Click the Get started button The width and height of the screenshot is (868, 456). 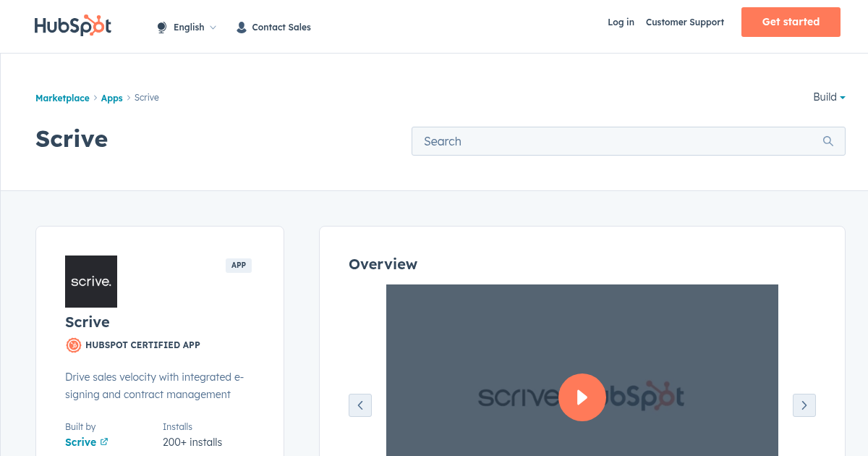pyautogui.click(x=791, y=22)
